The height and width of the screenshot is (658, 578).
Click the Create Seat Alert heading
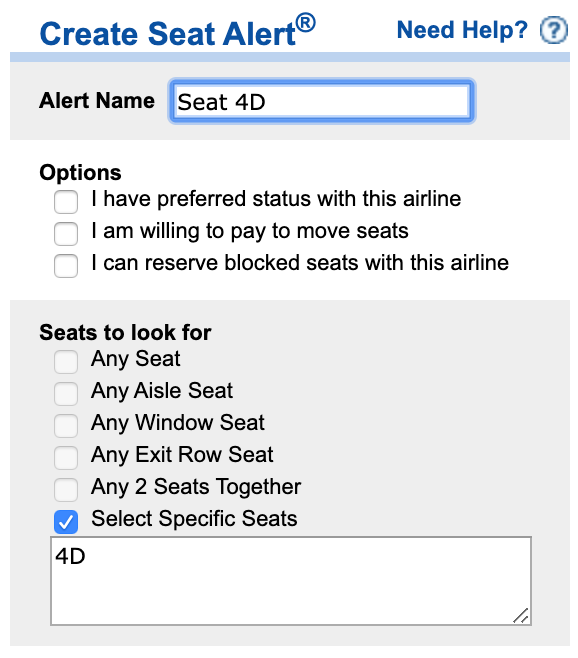tap(177, 31)
